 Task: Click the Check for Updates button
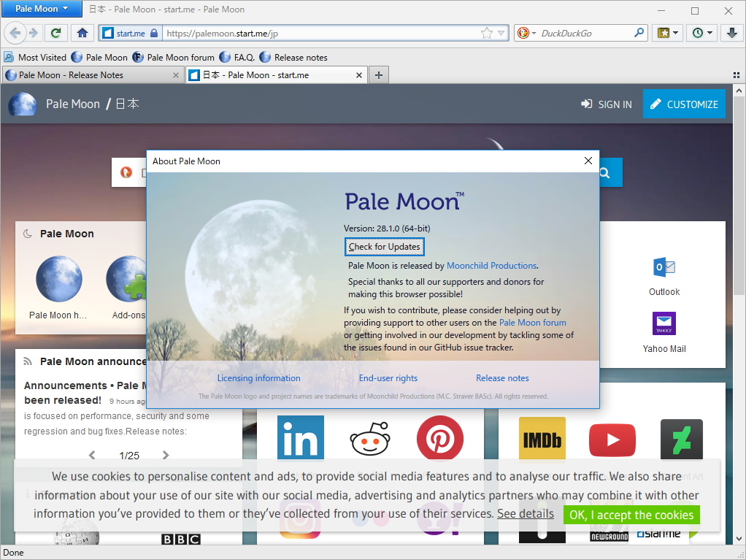[x=384, y=247]
